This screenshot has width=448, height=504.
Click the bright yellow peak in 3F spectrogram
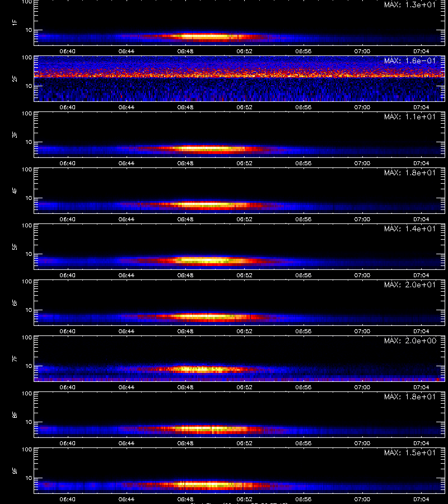click(206, 148)
